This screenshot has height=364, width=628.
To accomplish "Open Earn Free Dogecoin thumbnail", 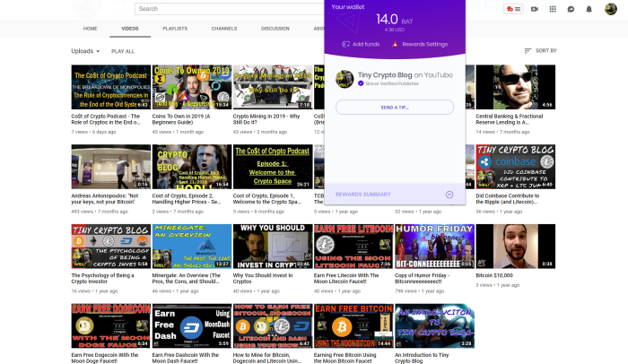I will point(111,325).
